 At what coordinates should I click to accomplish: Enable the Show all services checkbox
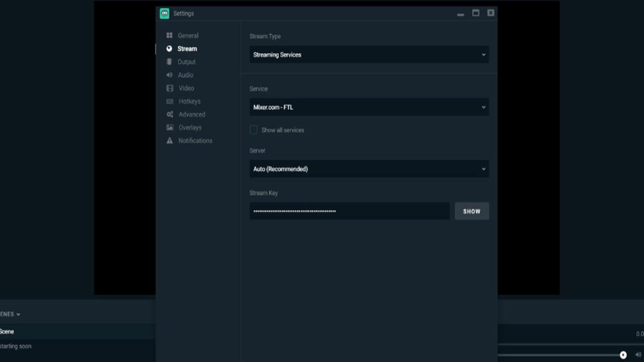(x=253, y=130)
